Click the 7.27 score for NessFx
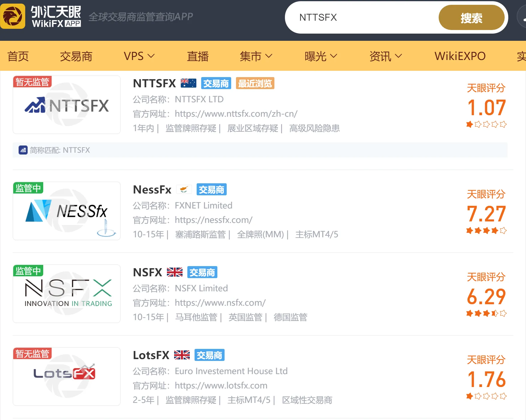Screen dimensions: 526x420 tap(486, 214)
